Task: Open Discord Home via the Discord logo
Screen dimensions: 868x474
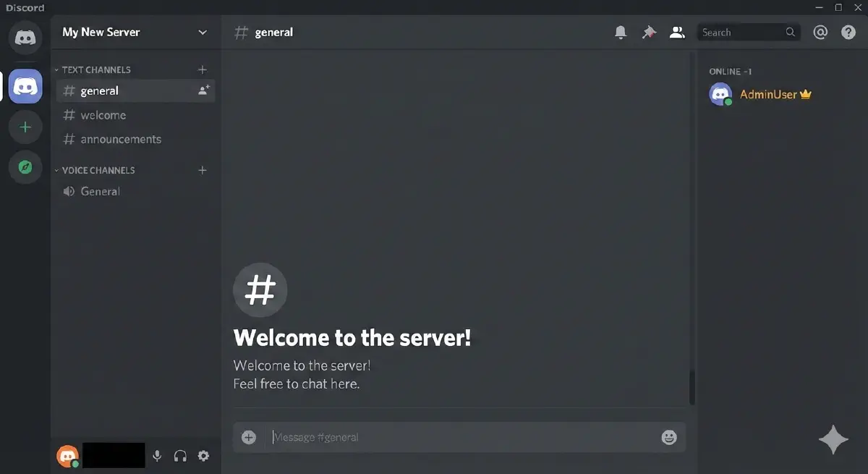Action: pos(25,38)
